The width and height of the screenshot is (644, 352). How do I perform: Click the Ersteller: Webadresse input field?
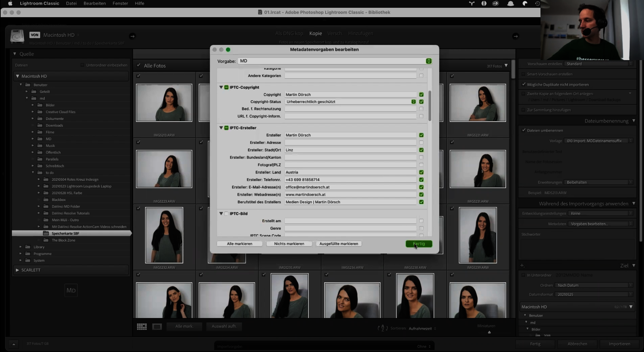350,195
